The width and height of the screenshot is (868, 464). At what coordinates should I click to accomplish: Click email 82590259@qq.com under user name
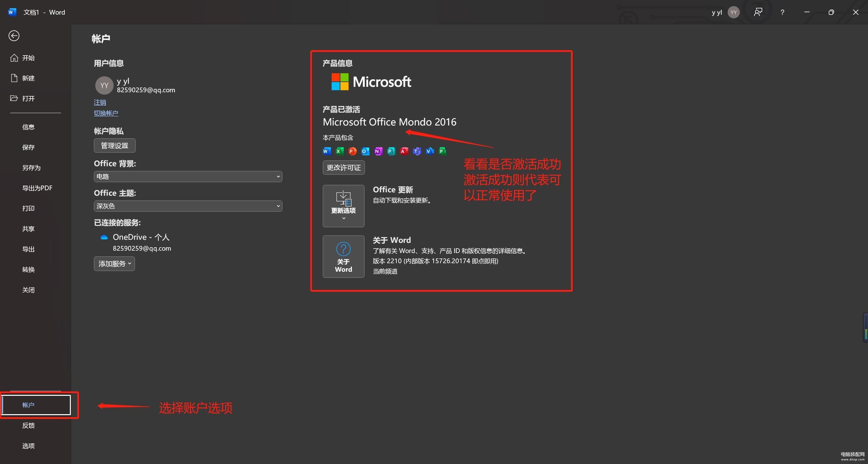[146, 90]
